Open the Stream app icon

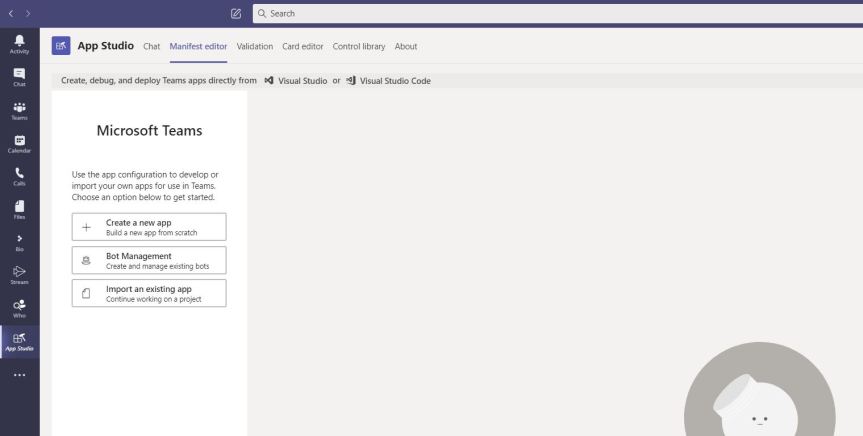(19, 274)
